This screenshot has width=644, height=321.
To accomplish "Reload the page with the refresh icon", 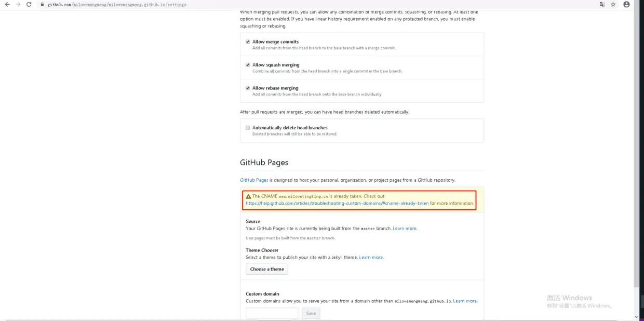I will (x=29, y=4).
